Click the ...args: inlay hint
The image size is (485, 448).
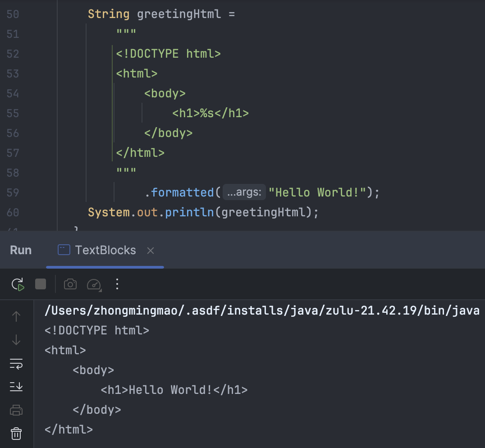[244, 192]
